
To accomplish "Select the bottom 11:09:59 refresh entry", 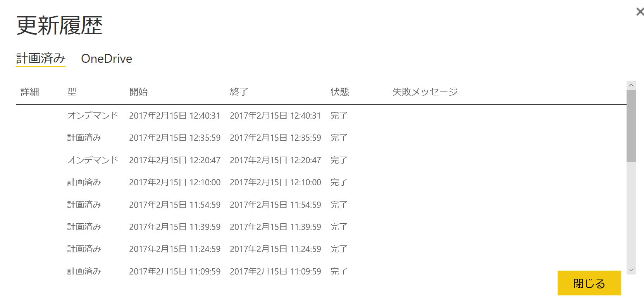I will coord(194,271).
